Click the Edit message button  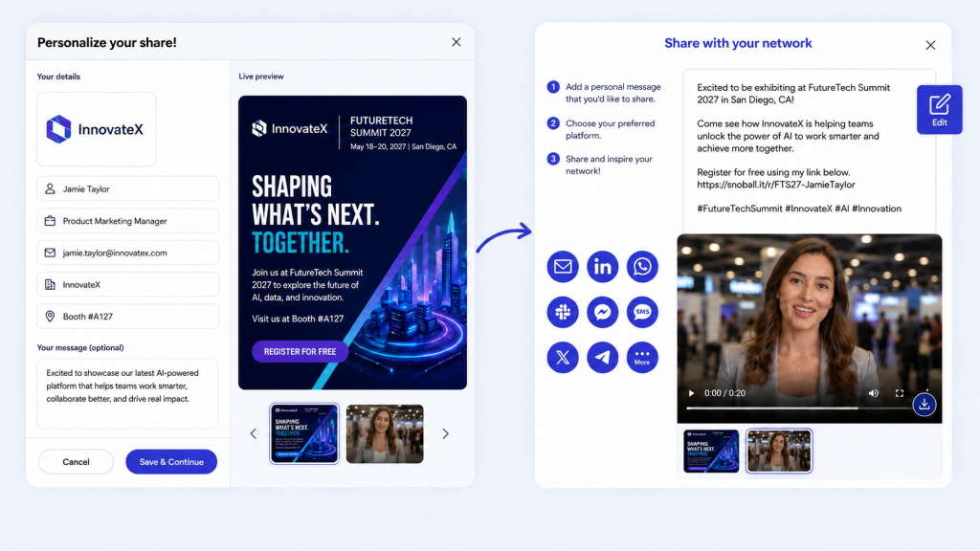pos(940,109)
